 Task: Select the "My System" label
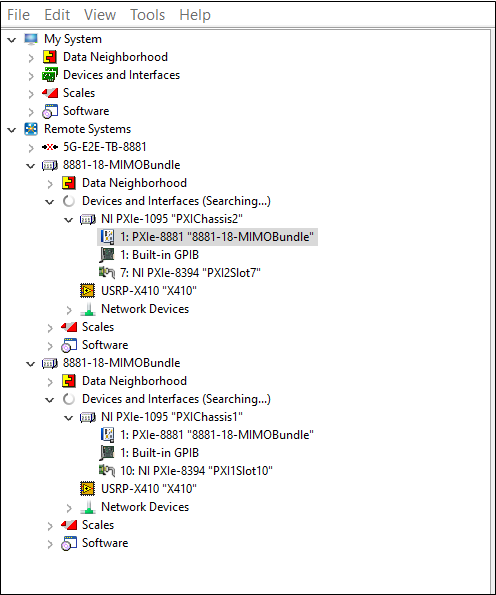click(x=73, y=39)
